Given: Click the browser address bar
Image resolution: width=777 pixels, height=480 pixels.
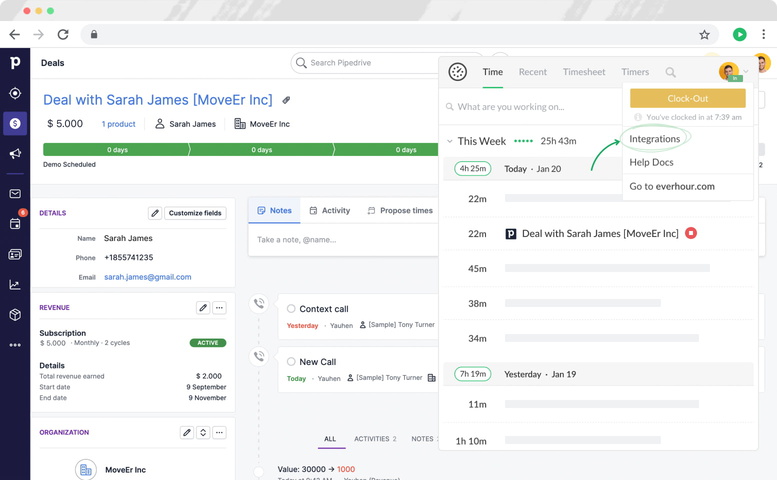Looking at the screenshot, I should coord(399,34).
